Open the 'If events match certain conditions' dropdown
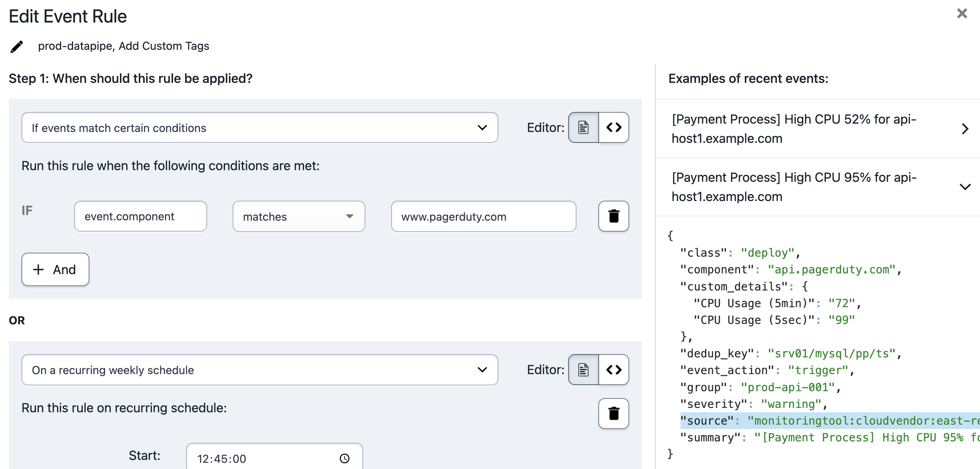This screenshot has width=980, height=469. click(x=260, y=128)
